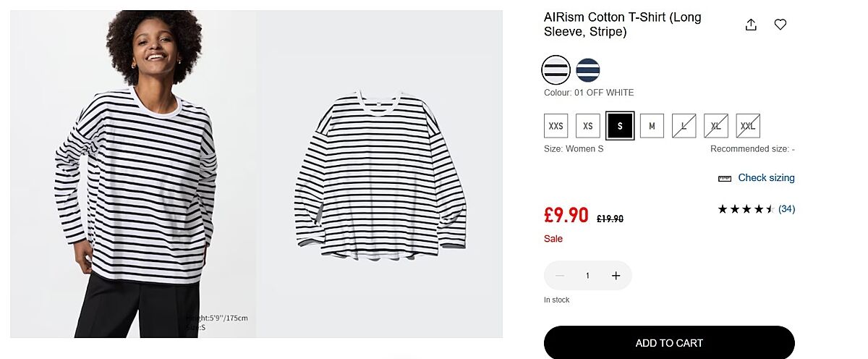868x359 pixels.
Task: Open the 34 reviews link
Action: pos(787,209)
